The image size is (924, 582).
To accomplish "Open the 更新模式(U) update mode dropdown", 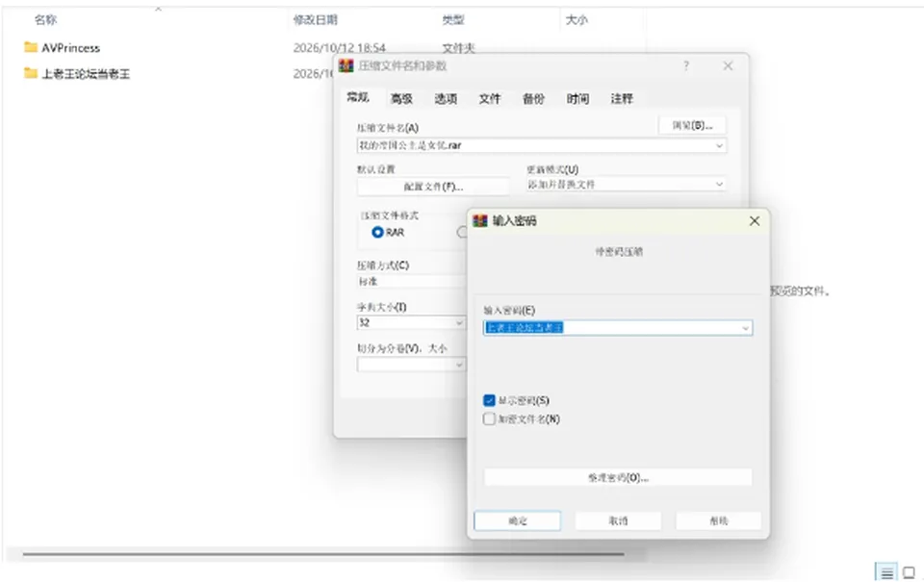I will [x=719, y=185].
